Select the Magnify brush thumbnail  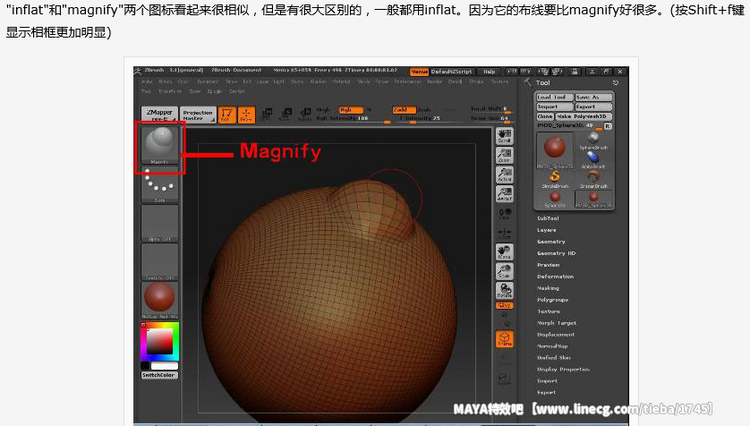160,145
